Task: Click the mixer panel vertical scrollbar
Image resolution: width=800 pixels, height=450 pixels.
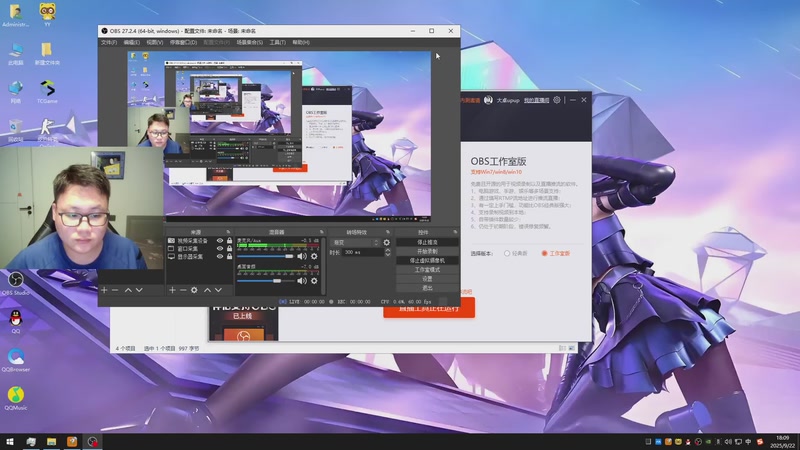Action: pos(323,265)
